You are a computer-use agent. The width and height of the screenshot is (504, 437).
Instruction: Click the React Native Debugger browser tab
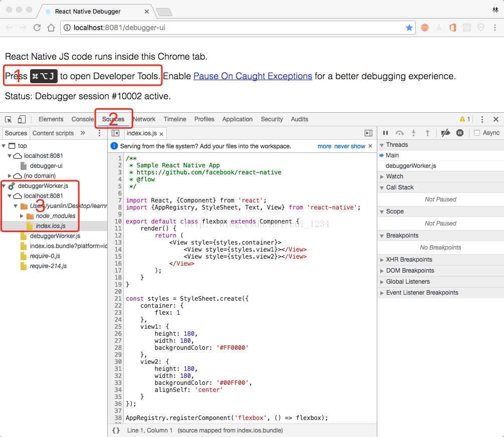(x=96, y=11)
